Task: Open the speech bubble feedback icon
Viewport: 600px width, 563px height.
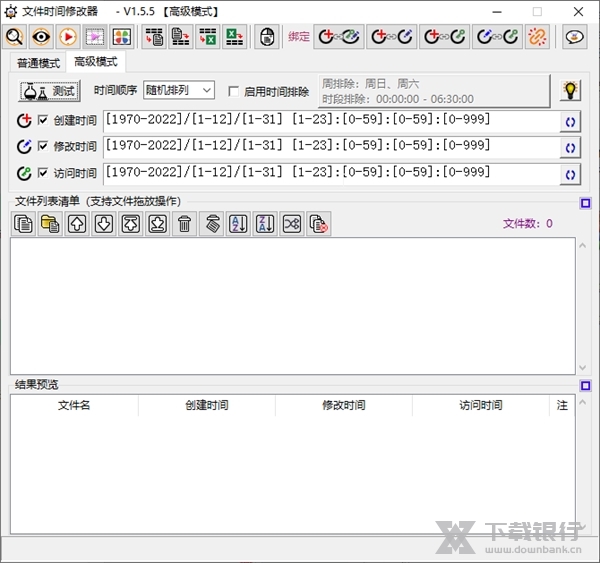Action: 574,37
